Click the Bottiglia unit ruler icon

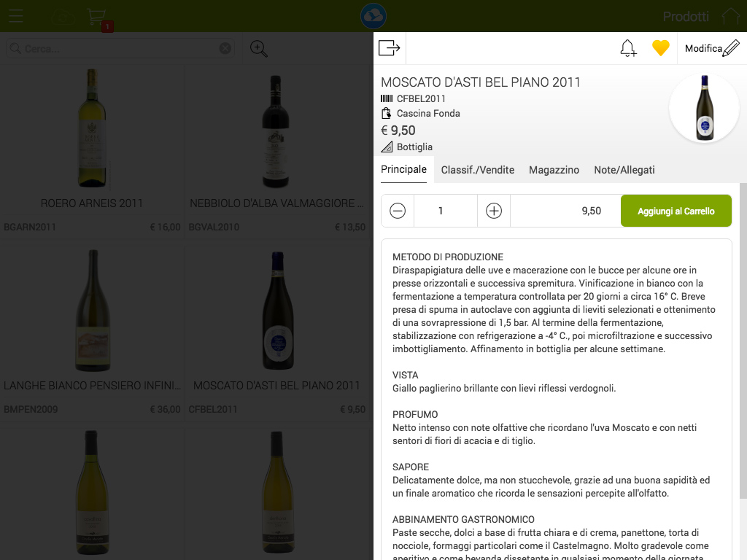click(x=387, y=147)
